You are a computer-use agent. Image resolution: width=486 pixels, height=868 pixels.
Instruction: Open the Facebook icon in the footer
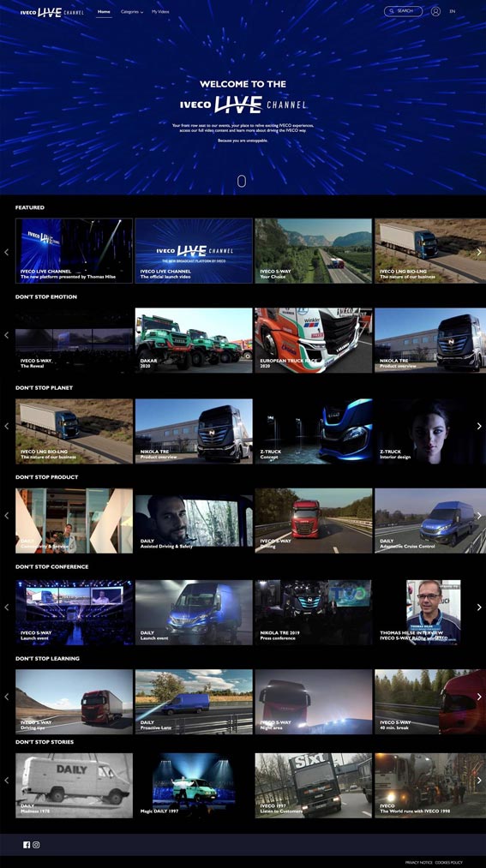point(26,845)
